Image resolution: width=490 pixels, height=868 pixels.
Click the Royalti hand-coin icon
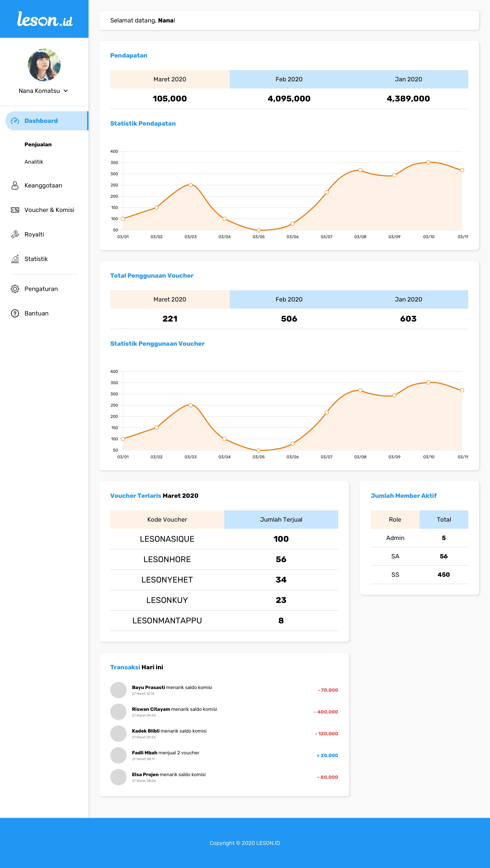point(15,234)
